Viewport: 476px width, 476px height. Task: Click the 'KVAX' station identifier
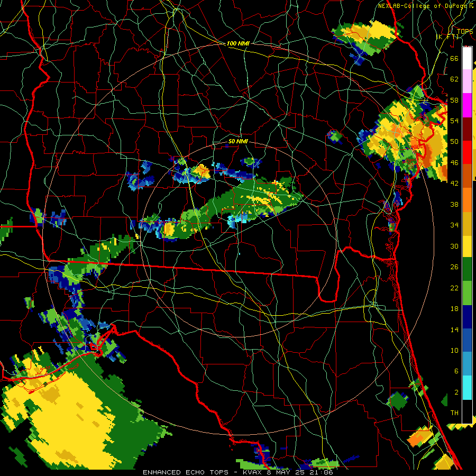coord(253,472)
